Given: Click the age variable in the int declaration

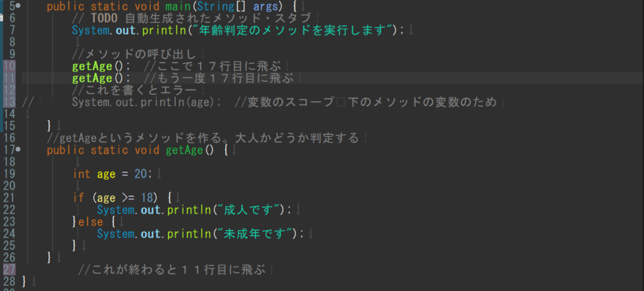Looking at the screenshot, I should click(x=106, y=174).
